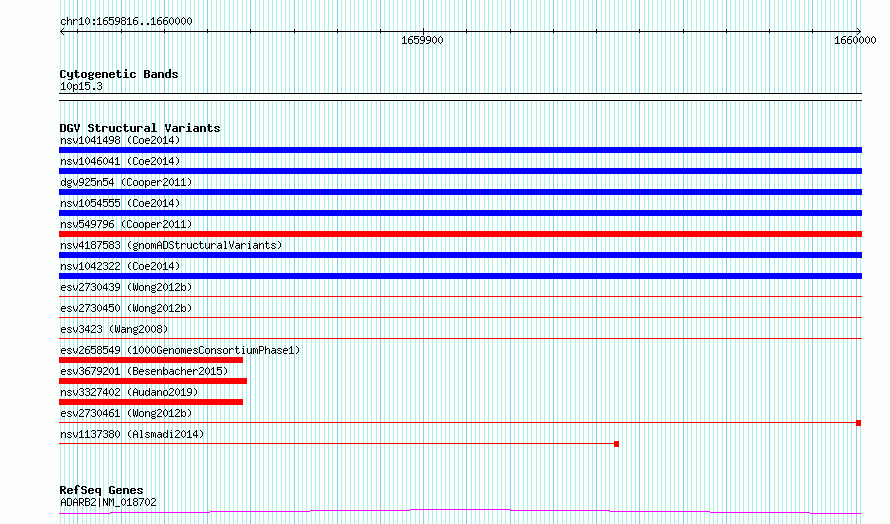Select the Cytogenetic Bands track title

[119, 74]
